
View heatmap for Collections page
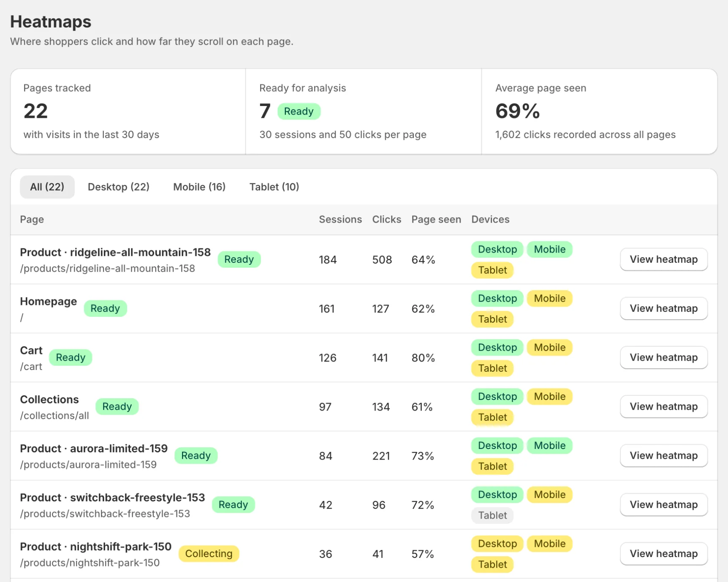[663, 406]
